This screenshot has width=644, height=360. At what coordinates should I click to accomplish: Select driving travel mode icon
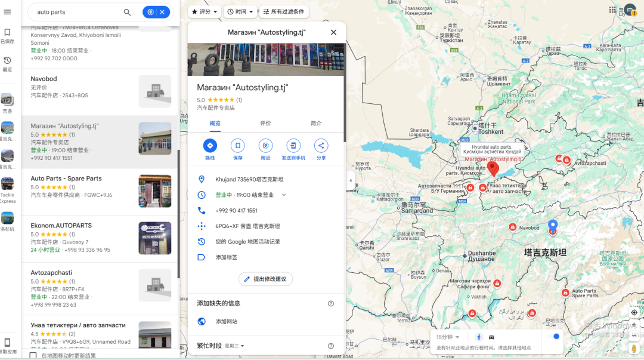491,337
